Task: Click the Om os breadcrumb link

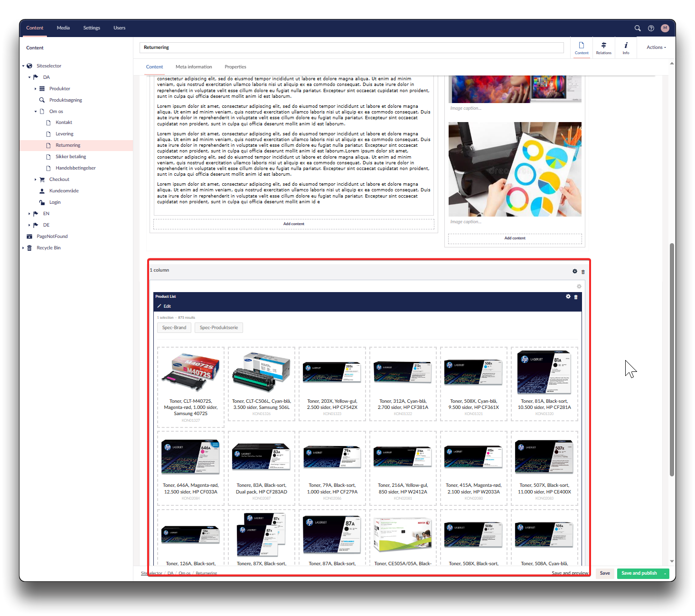Action: tap(184, 573)
